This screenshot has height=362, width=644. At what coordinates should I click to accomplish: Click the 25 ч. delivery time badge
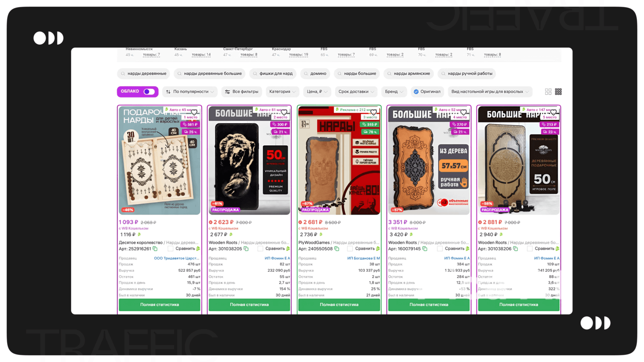click(190, 132)
